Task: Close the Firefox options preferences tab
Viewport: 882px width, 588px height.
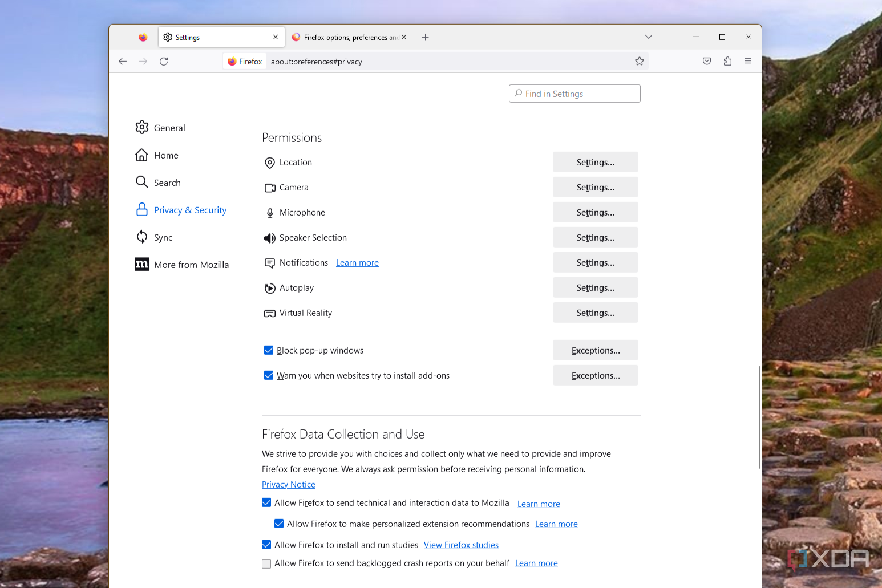Action: tap(404, 37)
